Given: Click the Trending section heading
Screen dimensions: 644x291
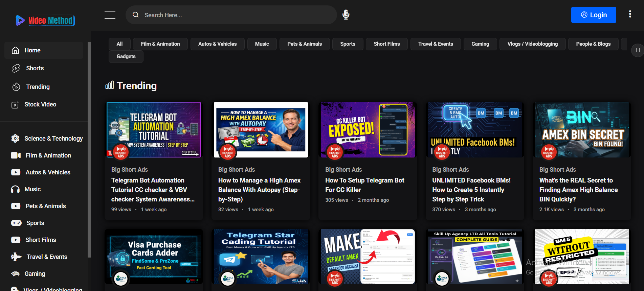Looking at the screenshot, I should tap(137, 86).
